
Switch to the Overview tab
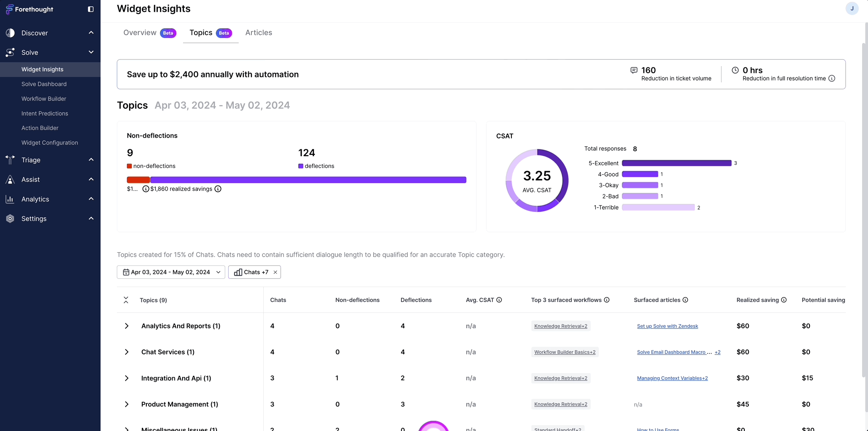(x=149, y=33)
